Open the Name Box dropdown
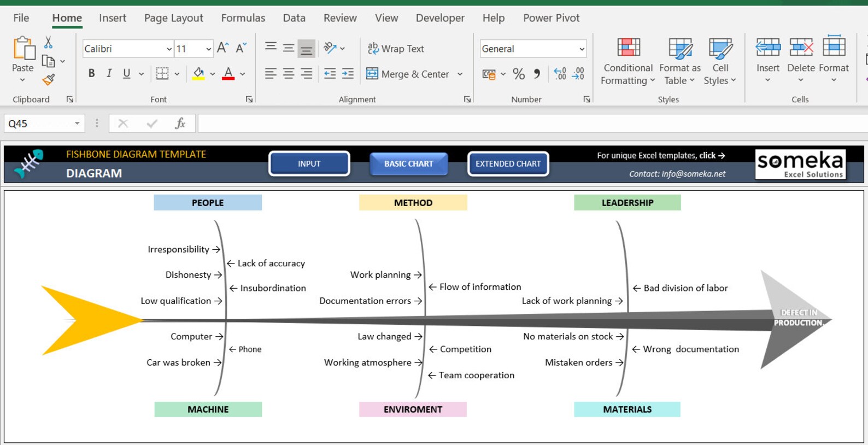This screenshot has width=868, height=445. tap(77, 124)
